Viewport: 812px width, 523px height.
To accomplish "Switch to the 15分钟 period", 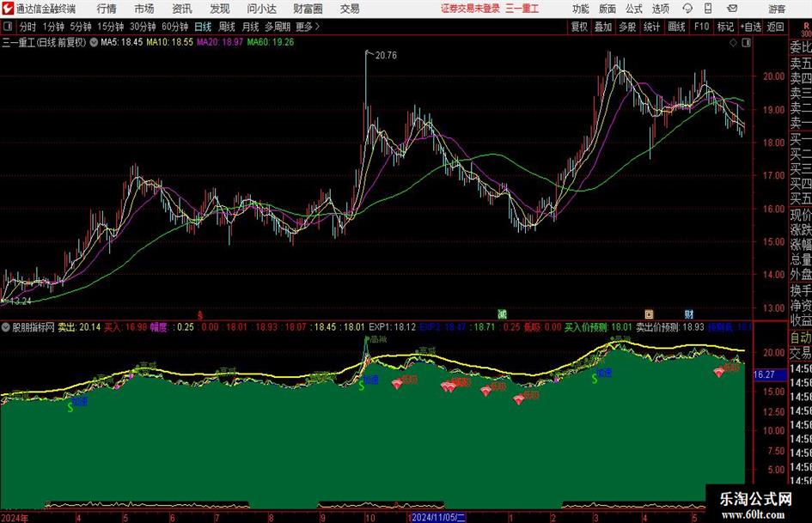I will coord(110,27).
